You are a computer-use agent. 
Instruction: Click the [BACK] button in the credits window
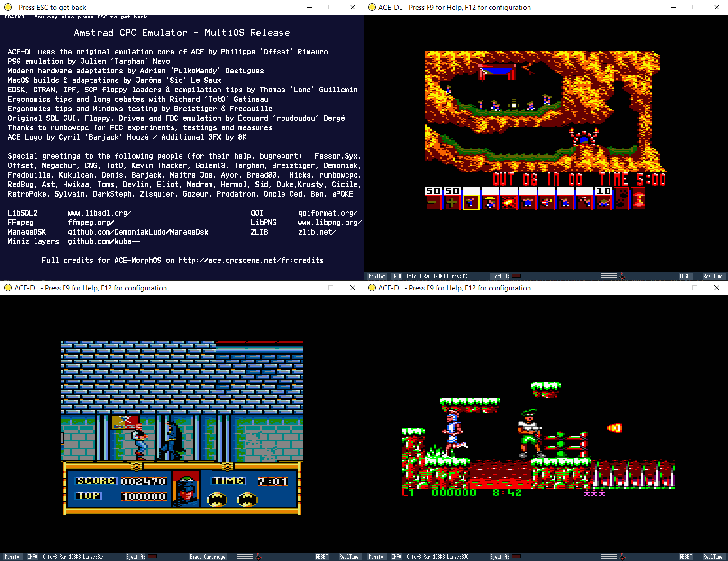[14, 17]
